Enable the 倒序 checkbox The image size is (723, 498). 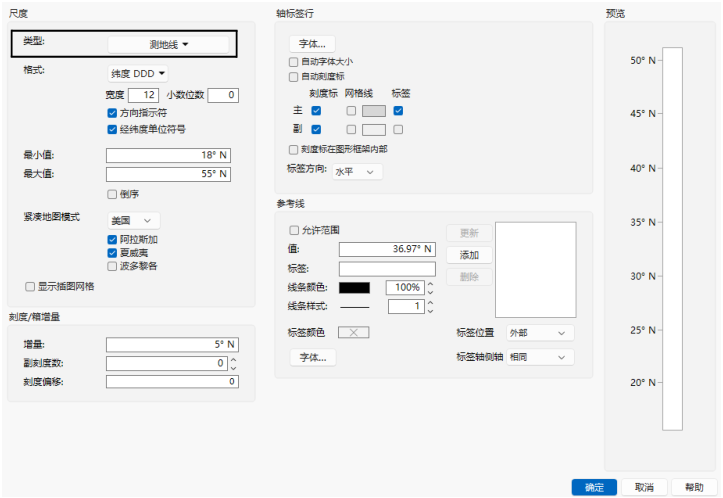point(112,194)
